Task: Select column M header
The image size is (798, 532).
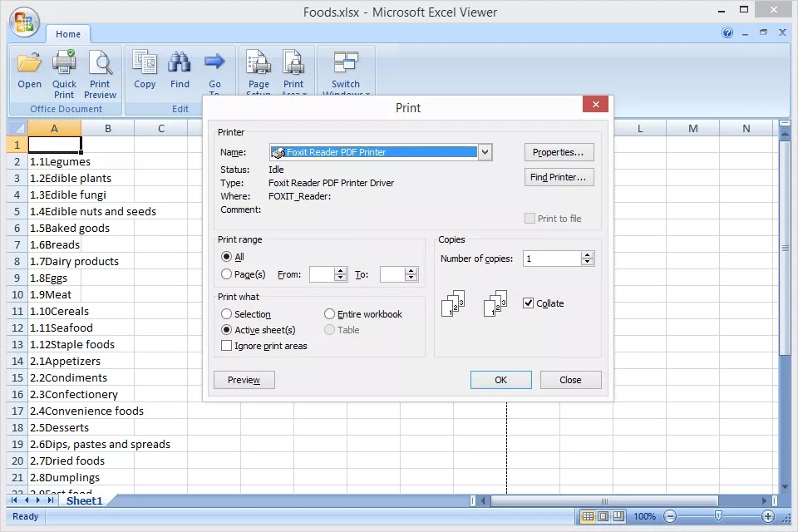Action: click(x=692, y=128)
